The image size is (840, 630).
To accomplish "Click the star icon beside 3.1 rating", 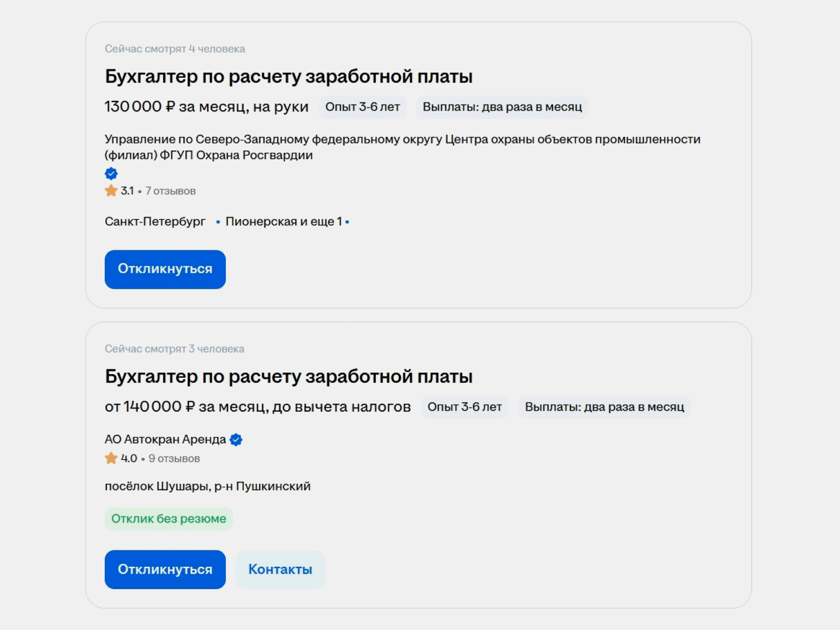I will point(111,191).
